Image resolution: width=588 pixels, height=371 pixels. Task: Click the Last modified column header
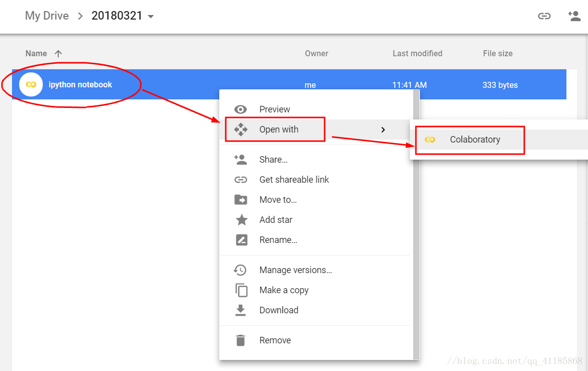pos(417,53)
